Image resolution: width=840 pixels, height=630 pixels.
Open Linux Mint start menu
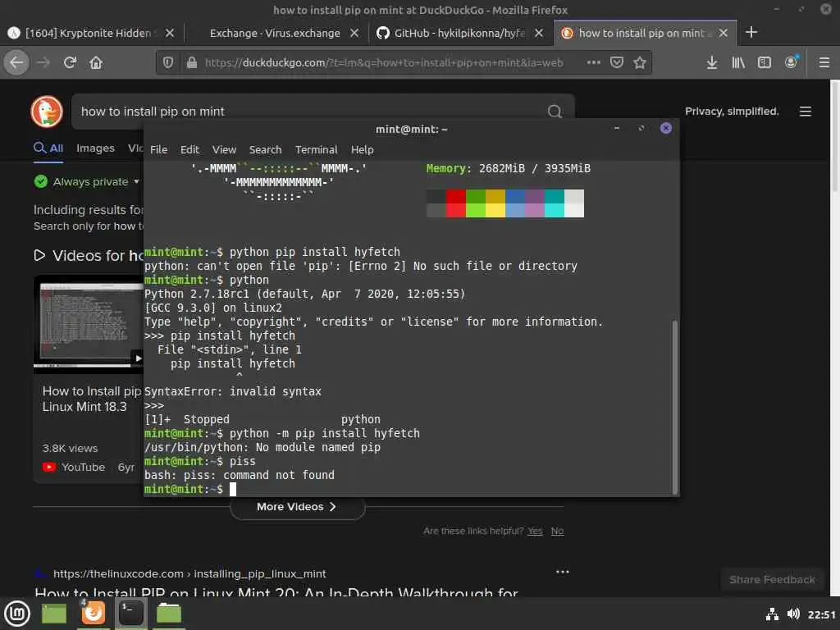pyautogui.click(x=17, y=614)
